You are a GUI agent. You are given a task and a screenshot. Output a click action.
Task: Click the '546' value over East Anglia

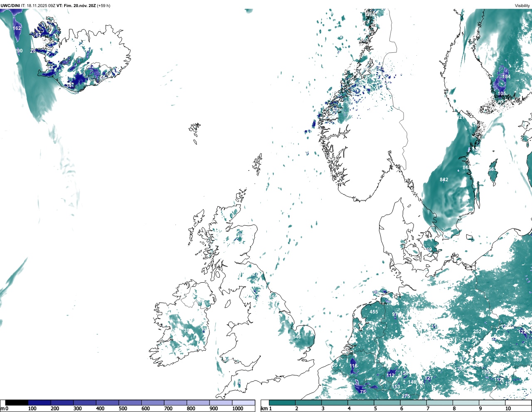click(x=297, y=337)
